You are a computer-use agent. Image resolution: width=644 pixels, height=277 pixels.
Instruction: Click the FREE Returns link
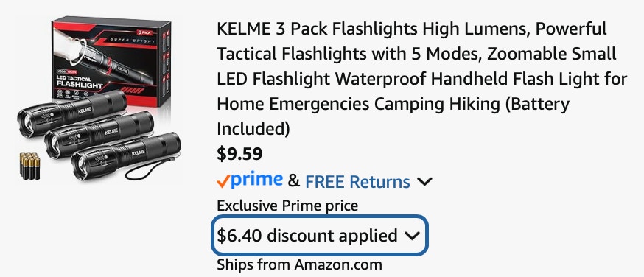tap(357, 181)
